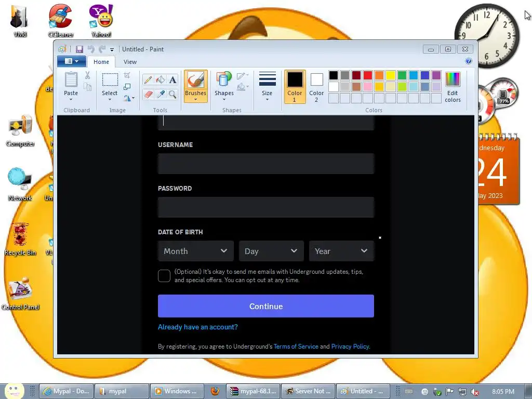Select the Text tool
This screenshot has height=399, width=532.
point(172,79)
